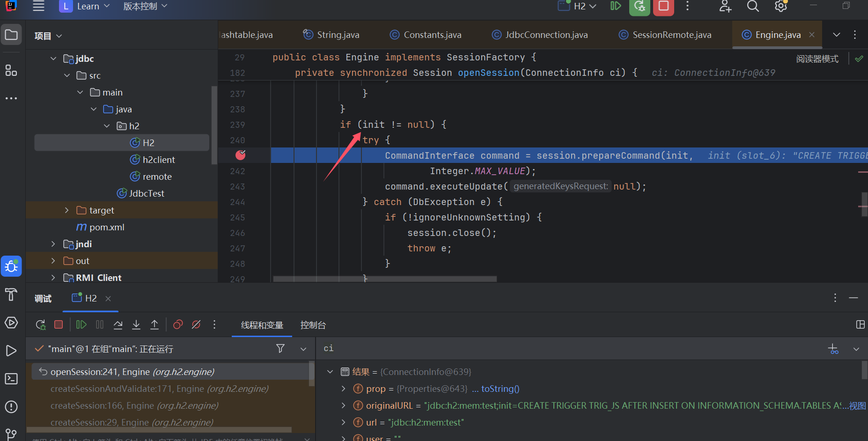Select the 线程和变量 tab
This screenshot has height=441, width=868.
[x=262, y=325]
